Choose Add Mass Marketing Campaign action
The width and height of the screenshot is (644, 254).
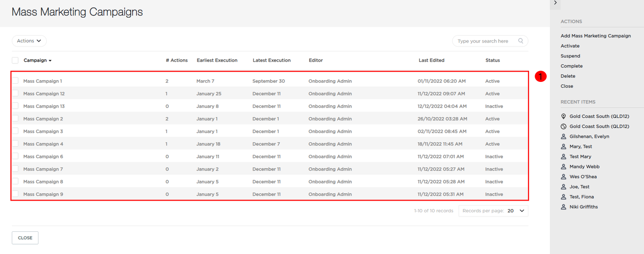[x=596, y=36]
